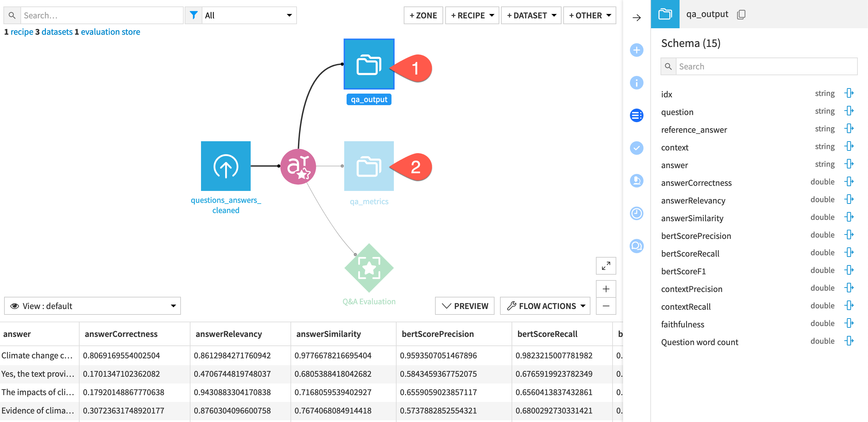Open the + OTHER dropdown
This screenshot has height=422, width=868.
click(590, 15)
